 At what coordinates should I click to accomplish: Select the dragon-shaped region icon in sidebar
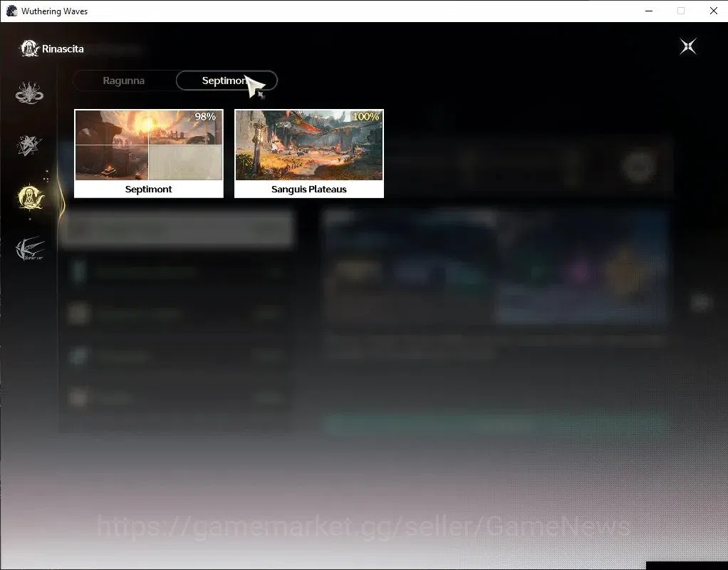[29, 93]
